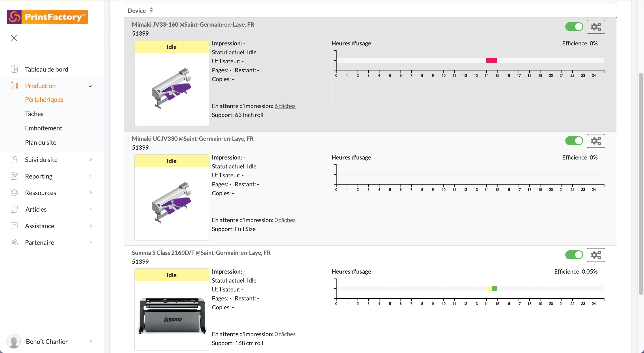Open settings gear for Mimaki JV33-160
Image resolution: width=644 pixels, height=353 pixels.
[x=596, y=27]
